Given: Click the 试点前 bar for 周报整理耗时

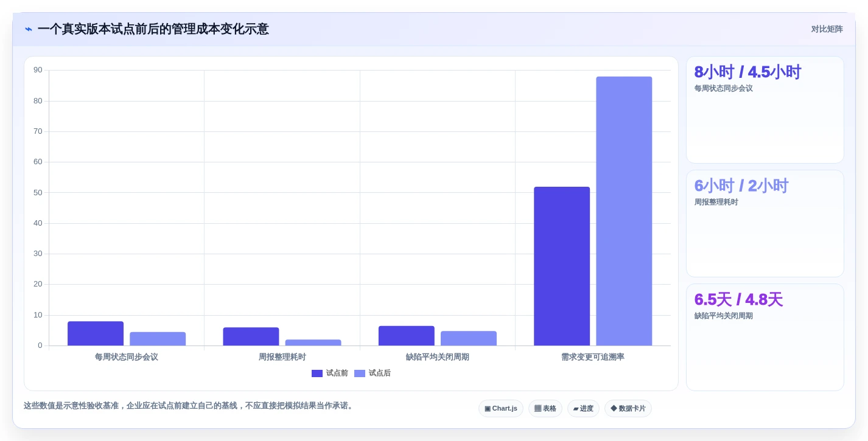Looking at the screenshot, I should 251,336.
